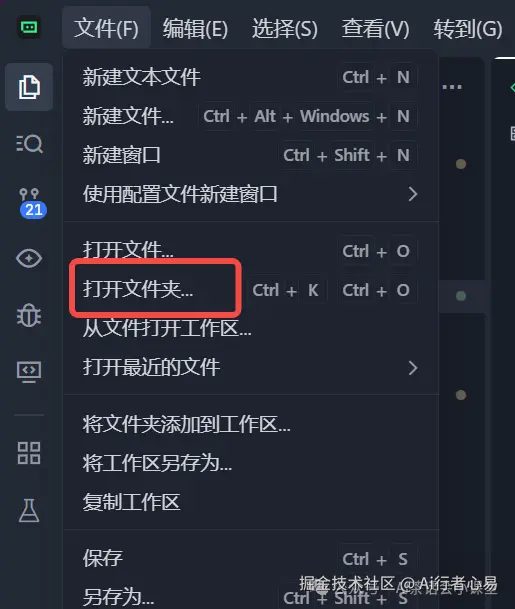Expand 打开最近的文件 submenu arrow
515x609 pixels.
(413, 367)
